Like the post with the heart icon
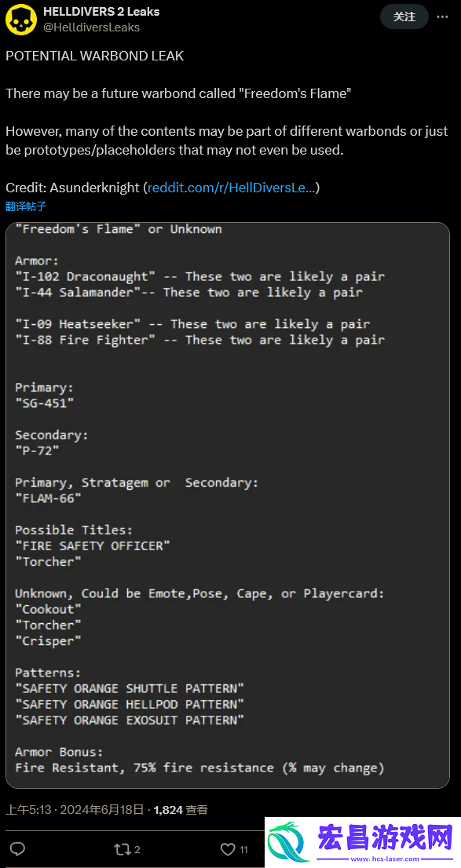 [x=227, y=849]
